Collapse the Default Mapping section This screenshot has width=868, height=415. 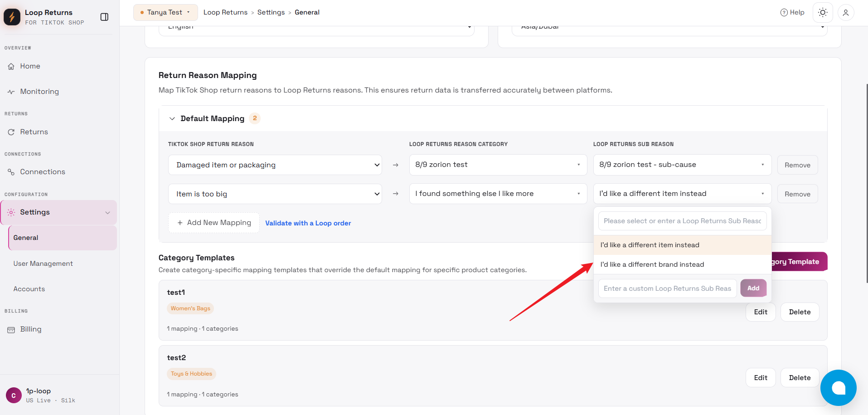[172, 118]
